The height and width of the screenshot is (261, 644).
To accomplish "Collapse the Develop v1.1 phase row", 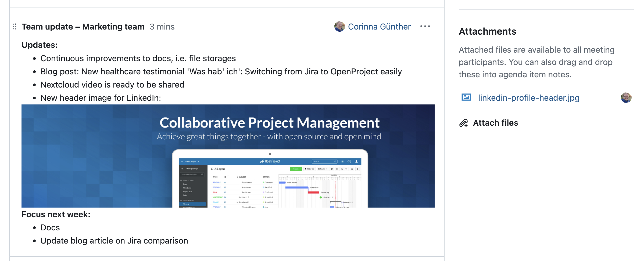I will [237, 202].
